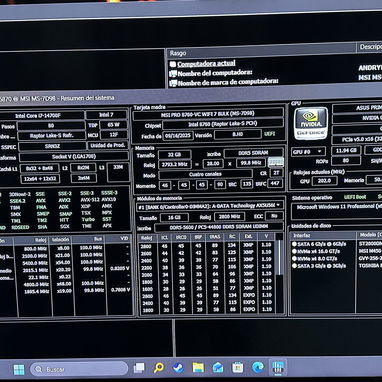Select the Computadora actual entry

[x=206, y=63]
